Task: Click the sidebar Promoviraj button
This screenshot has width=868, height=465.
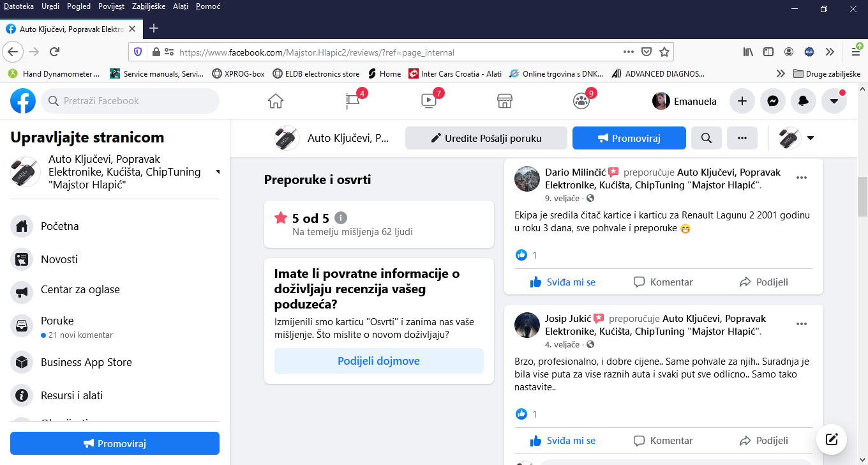Action: (115, 443)
